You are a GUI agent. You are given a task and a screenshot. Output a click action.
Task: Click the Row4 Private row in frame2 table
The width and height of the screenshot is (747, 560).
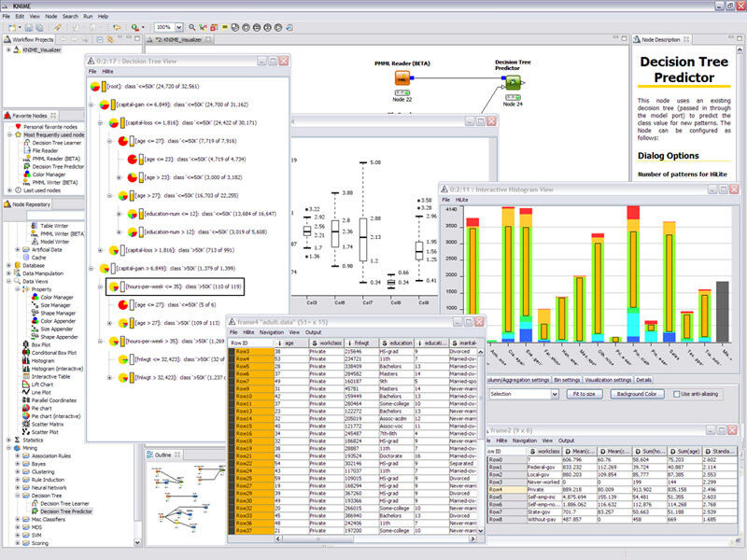[612, 489]
